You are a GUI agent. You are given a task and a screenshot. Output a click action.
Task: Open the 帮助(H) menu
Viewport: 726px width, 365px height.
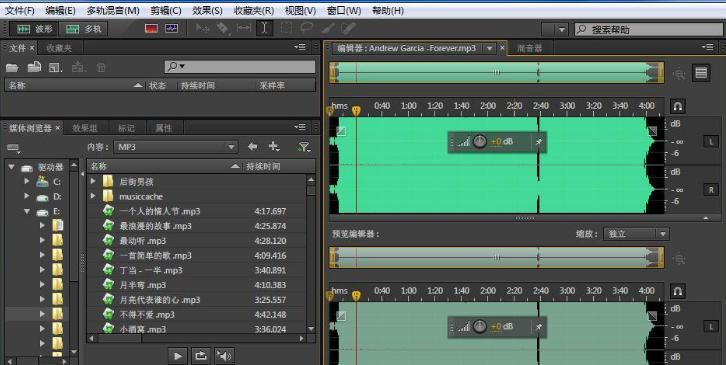(x=388, y=10)
